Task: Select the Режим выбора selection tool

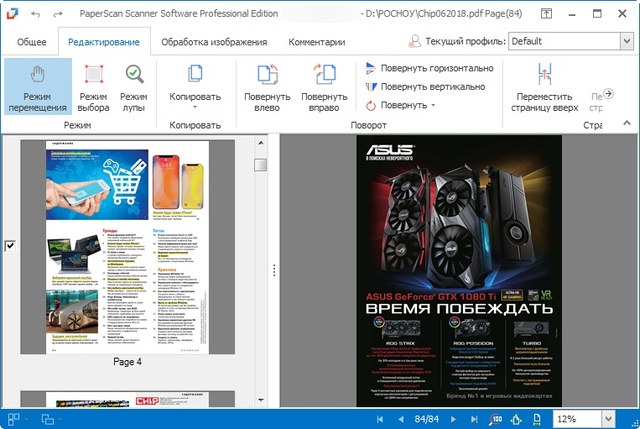Action: tap(93, 87)
